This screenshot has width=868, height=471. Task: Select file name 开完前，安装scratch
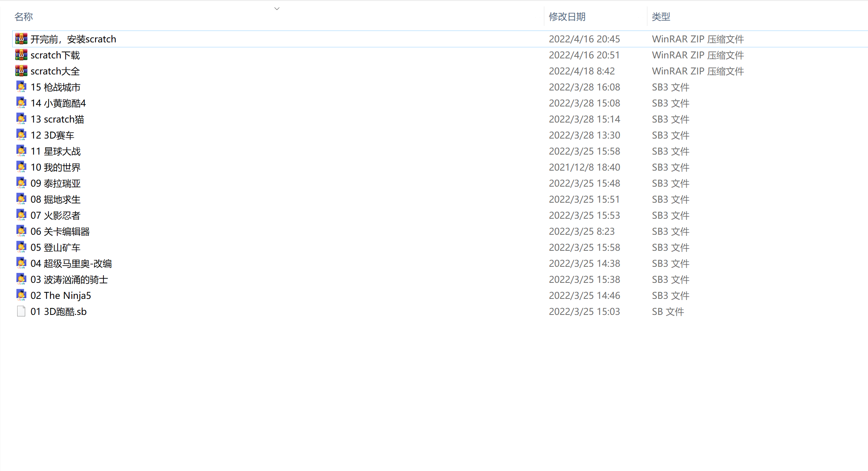click(73, 39)
